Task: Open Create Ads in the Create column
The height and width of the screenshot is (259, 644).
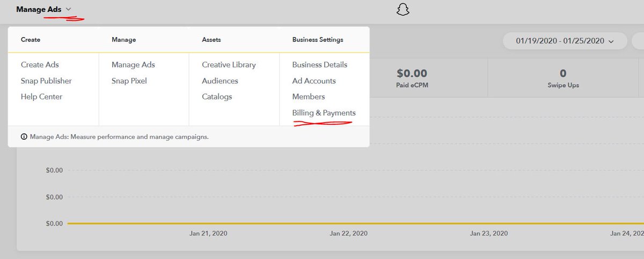Action: [x=40, y=64]
